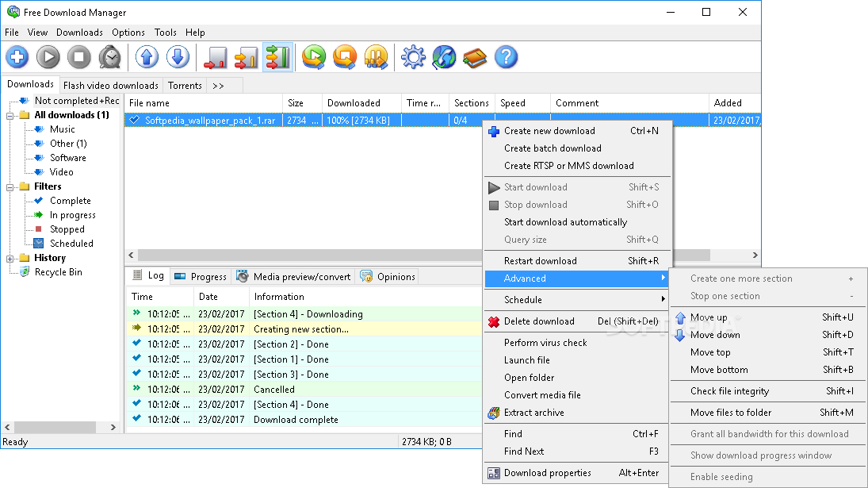
Task: Click the Move up arrow toolbar icon
Action: [x=147, y=57]
